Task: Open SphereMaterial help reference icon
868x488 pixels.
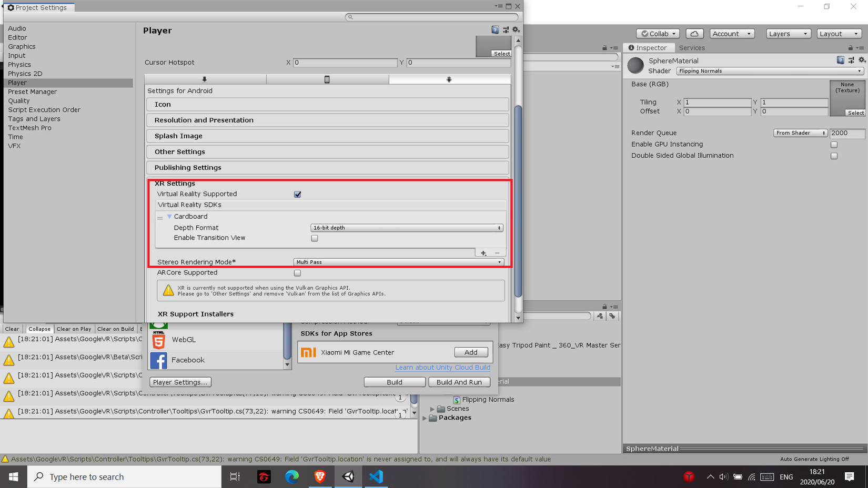Action: pos(841,60)
